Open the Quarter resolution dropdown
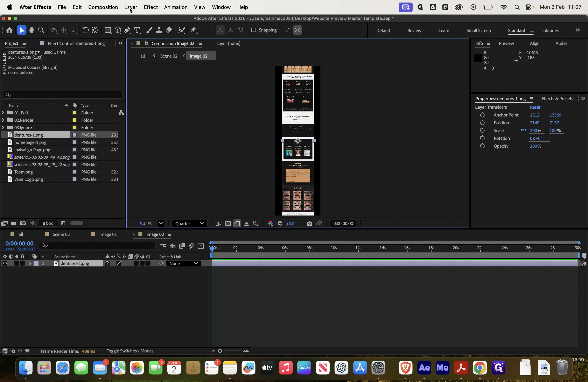 190,223
